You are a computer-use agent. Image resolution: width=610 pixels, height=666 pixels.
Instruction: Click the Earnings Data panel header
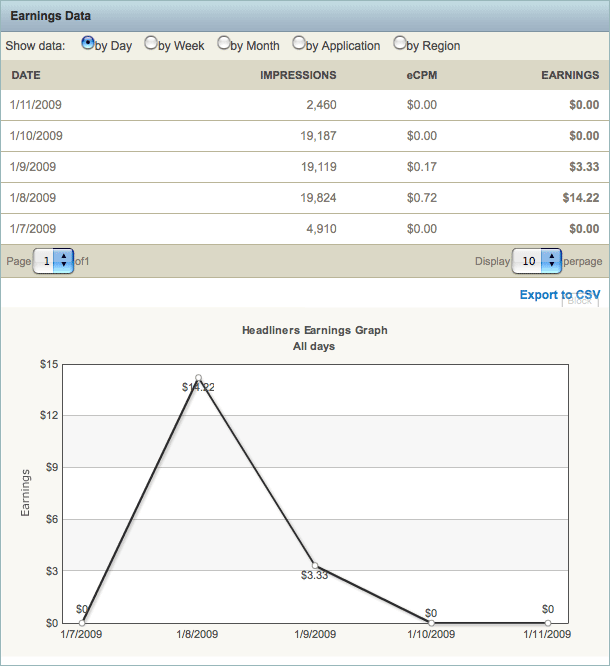pos(50,16)
